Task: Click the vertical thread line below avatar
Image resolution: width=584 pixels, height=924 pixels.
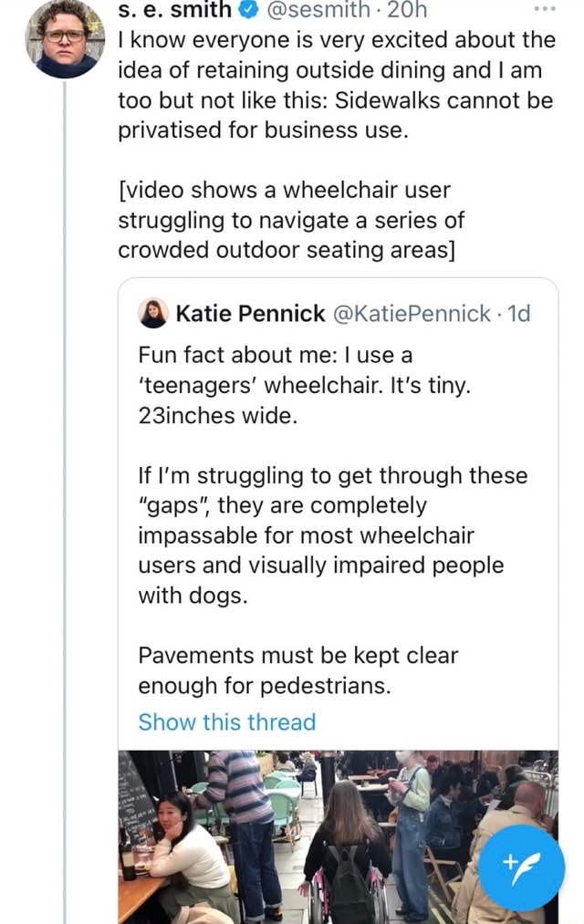Action: tap(65, 456)
